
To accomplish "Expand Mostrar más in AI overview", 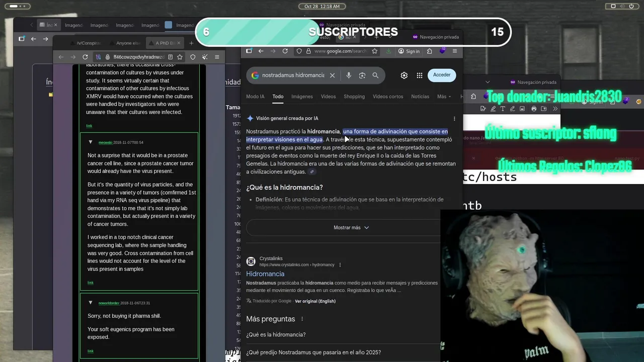I will [x=351, y=228].
